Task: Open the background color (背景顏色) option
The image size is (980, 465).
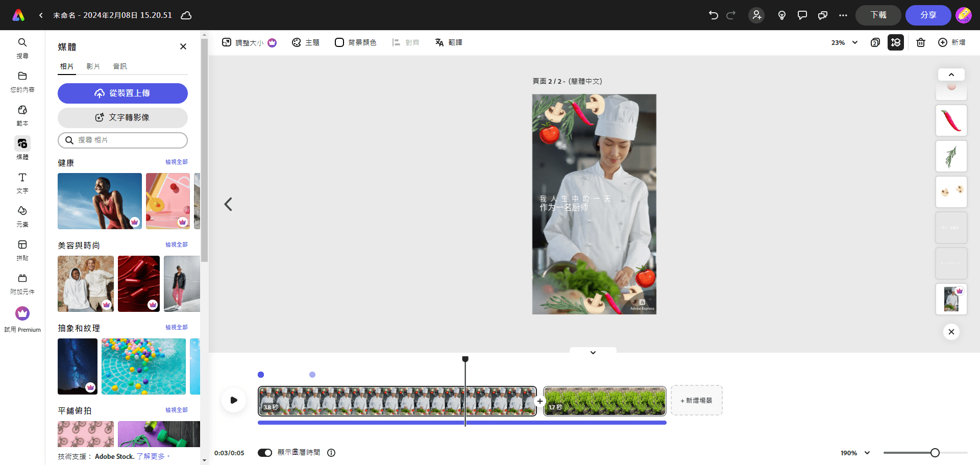Action: tap(355, 42)
